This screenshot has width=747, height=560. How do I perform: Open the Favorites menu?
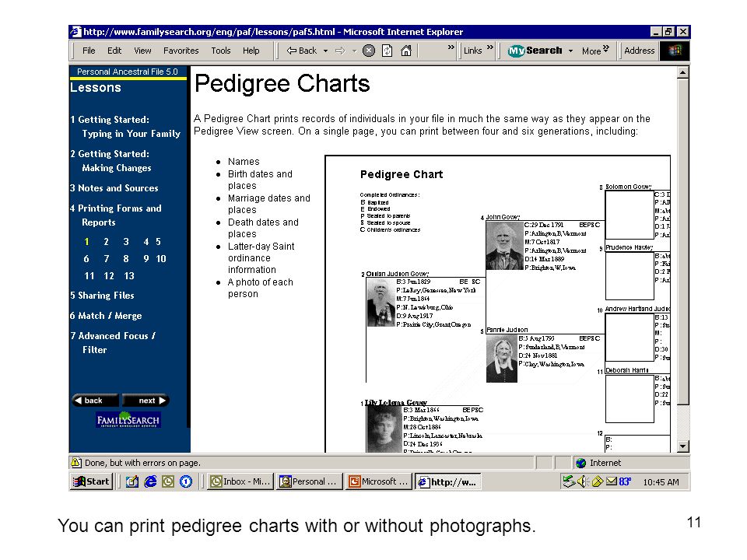(181, 51)
